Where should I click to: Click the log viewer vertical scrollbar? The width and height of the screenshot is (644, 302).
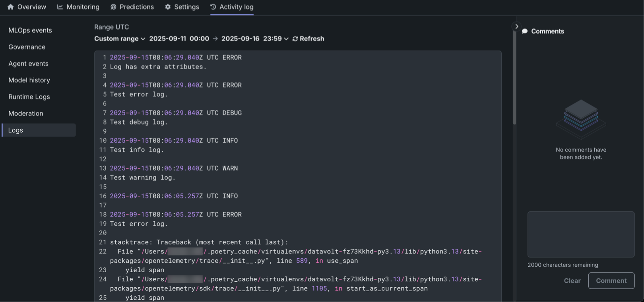click(x=514, y=80)
